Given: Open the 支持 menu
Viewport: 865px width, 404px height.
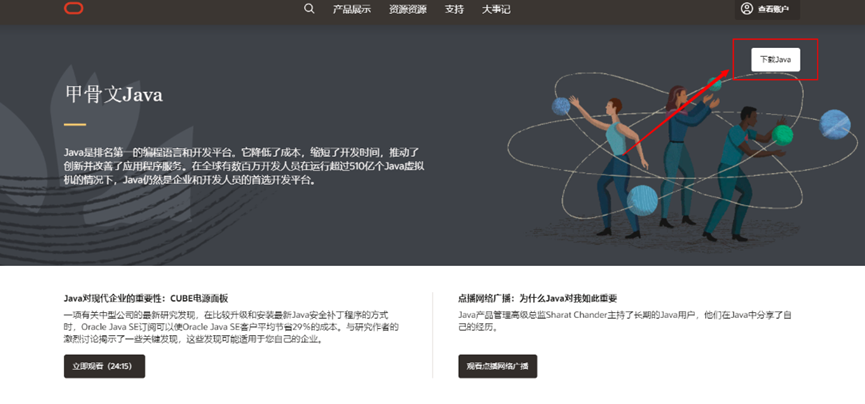Looking at the screenshot, I should 454,9.
